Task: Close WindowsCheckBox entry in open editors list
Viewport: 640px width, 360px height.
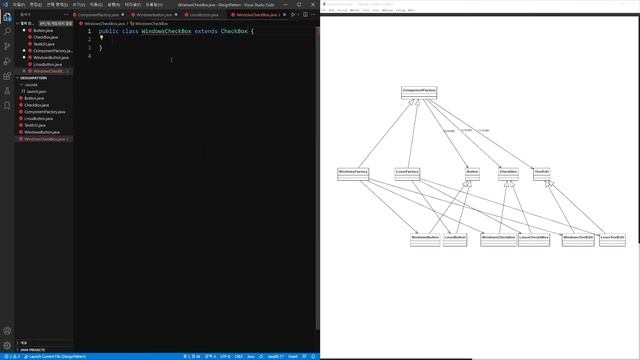Action: [24, 71]
